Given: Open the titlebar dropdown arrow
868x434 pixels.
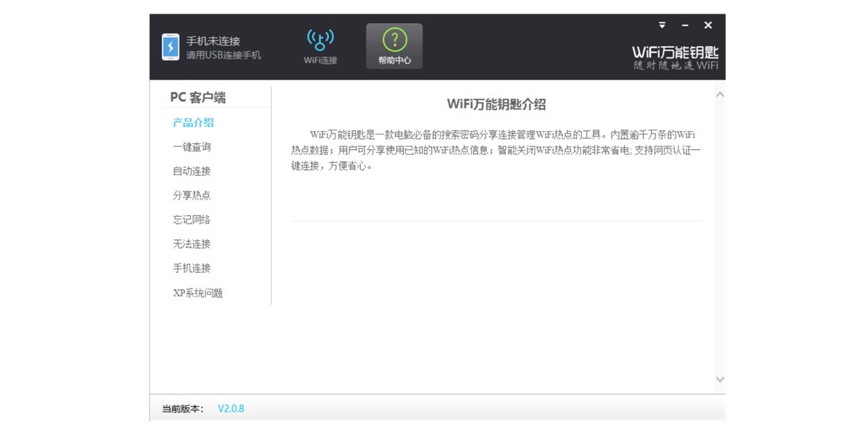Looking at the screenshot, I should [x=662, y=25].
